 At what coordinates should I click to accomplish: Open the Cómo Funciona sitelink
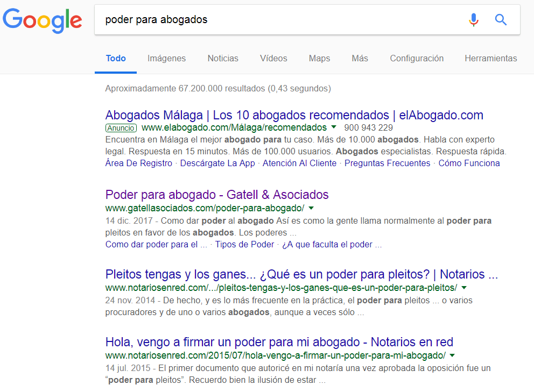coord(469,163)
